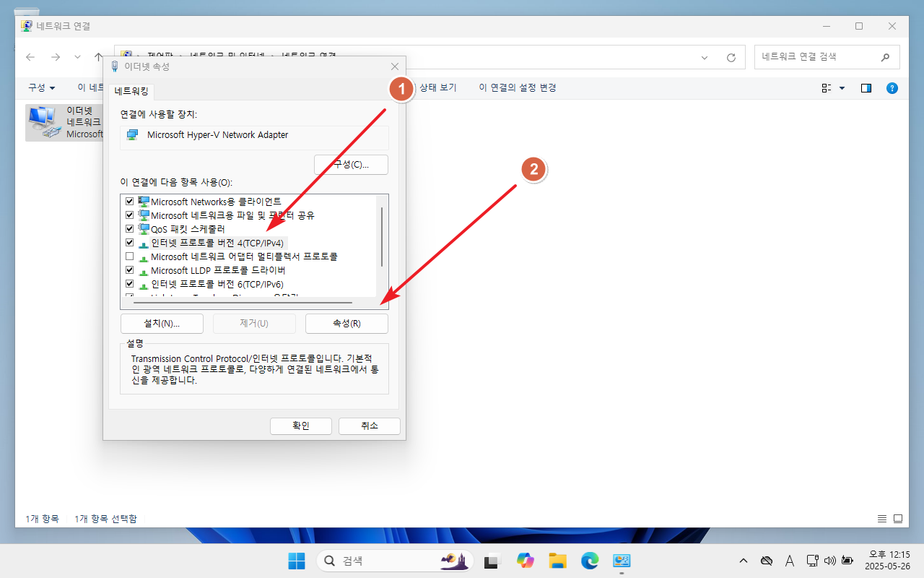Select Microsoft LLDP 프로토콜 드라이버 item text

click(x=218, y=270)
